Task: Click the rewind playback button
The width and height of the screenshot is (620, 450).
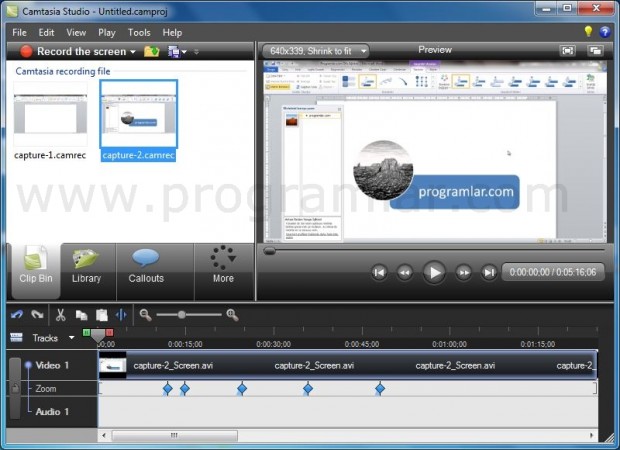Action: click(x=405, y=272)
